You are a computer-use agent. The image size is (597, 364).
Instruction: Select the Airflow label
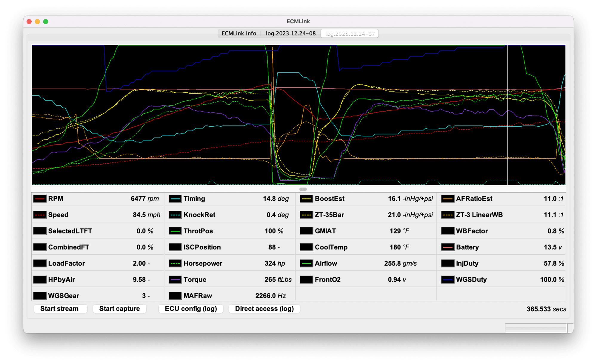(326, 264)
